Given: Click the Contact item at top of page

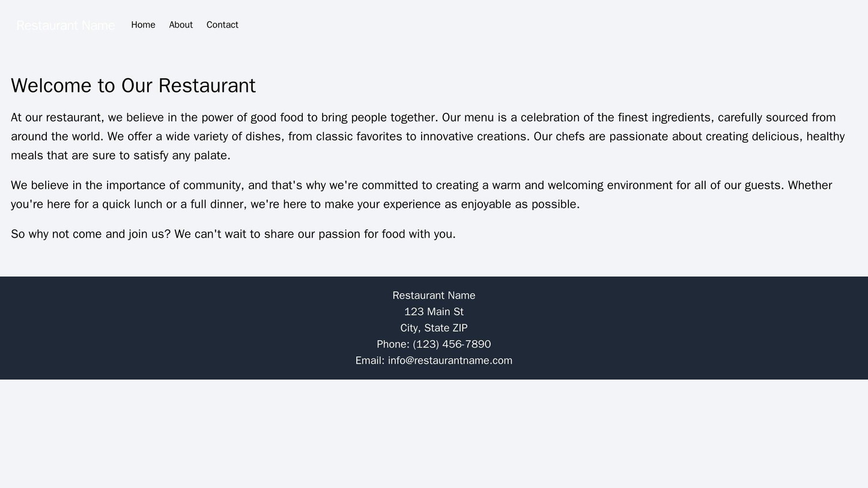Looking at the screenshot, I should point(221,25).
